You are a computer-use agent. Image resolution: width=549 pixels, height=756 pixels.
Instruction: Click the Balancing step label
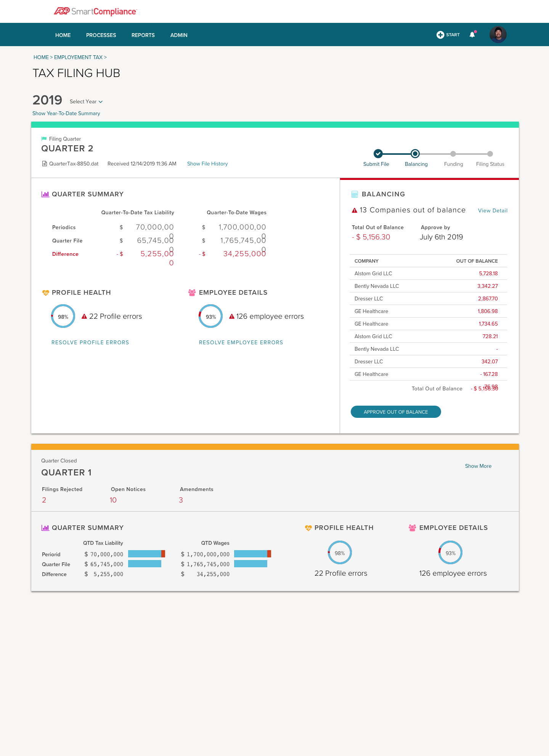(x=416, y=164)
